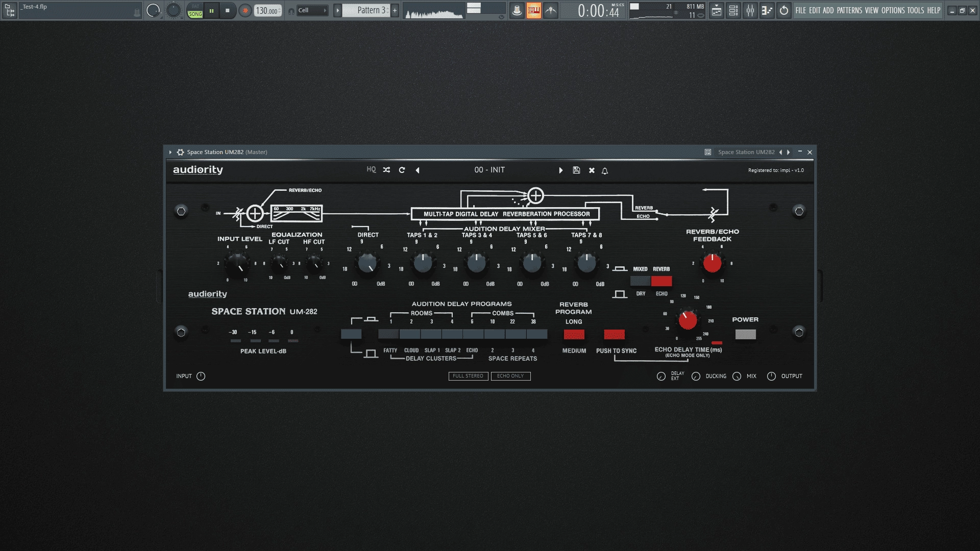Click the reload preset icon
The image size is (980, 551).
pos(402,170)
